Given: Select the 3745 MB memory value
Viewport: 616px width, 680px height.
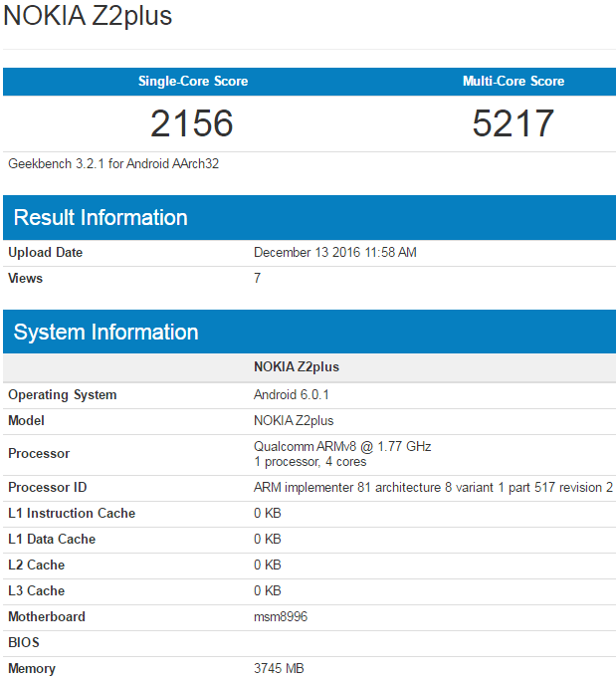Looking at the screenshot, I should click(x=279, y=669).
